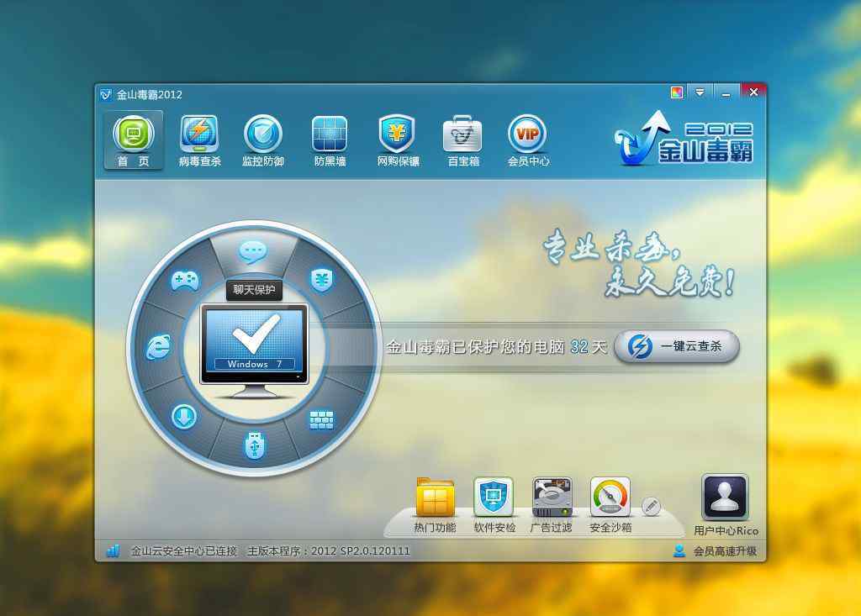Open the skin color changer icon

[x=677, y=92]
